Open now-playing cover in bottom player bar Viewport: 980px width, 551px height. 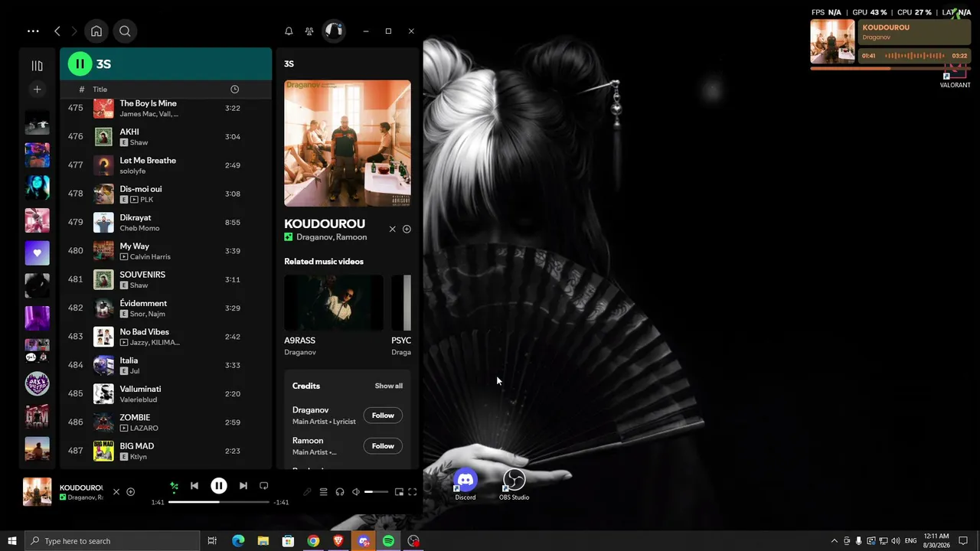tap(37, 492)
